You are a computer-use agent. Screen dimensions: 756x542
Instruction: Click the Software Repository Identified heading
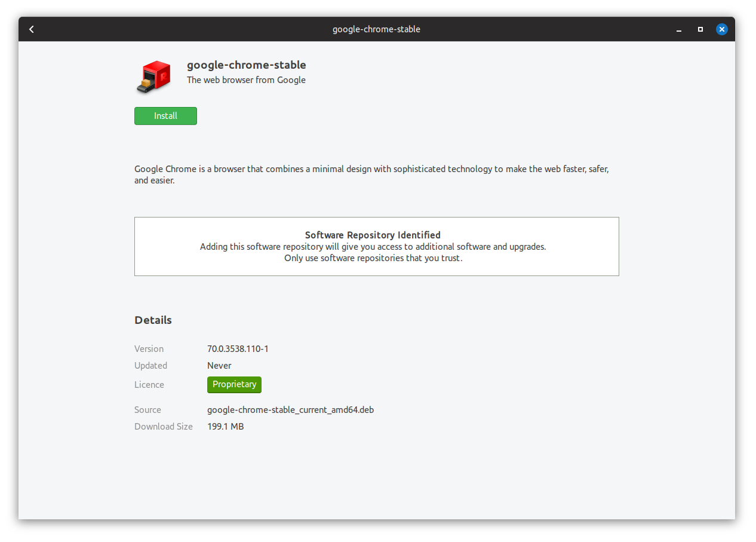click(x=373, y=235)
